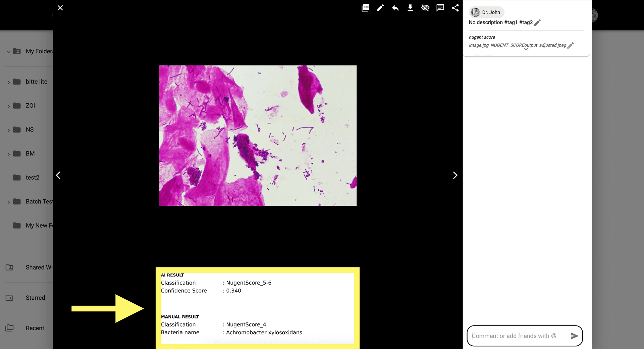The height and width of the screenshot is (349, 644).
Task: Collapse the My Folders section
Action: [8, 52]
